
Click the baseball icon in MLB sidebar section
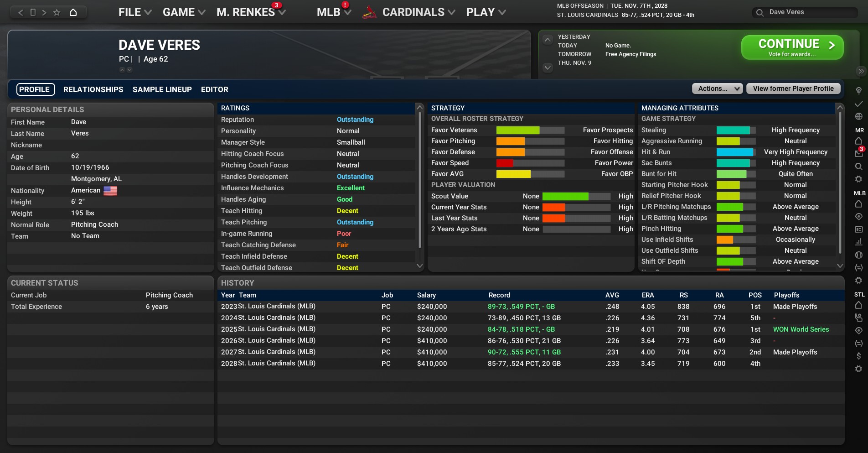858,255
